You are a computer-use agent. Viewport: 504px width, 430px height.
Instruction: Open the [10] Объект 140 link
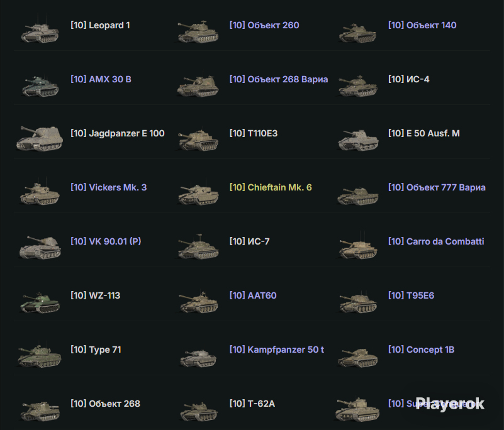coord(422,25)
